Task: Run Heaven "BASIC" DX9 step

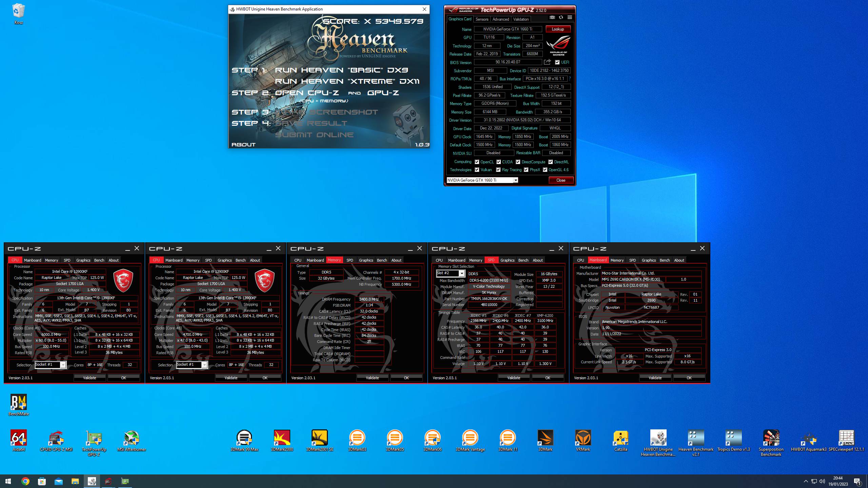Action: pos(341,70)
